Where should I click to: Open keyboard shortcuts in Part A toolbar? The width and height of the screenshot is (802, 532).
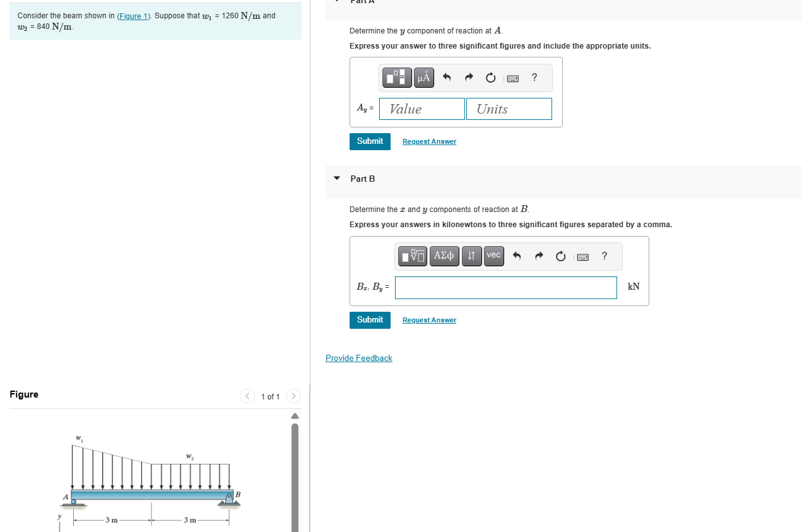(x=512, y=78)
